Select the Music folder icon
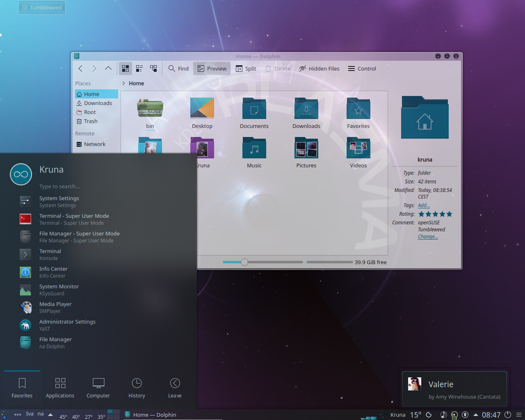 click(254, 148)
